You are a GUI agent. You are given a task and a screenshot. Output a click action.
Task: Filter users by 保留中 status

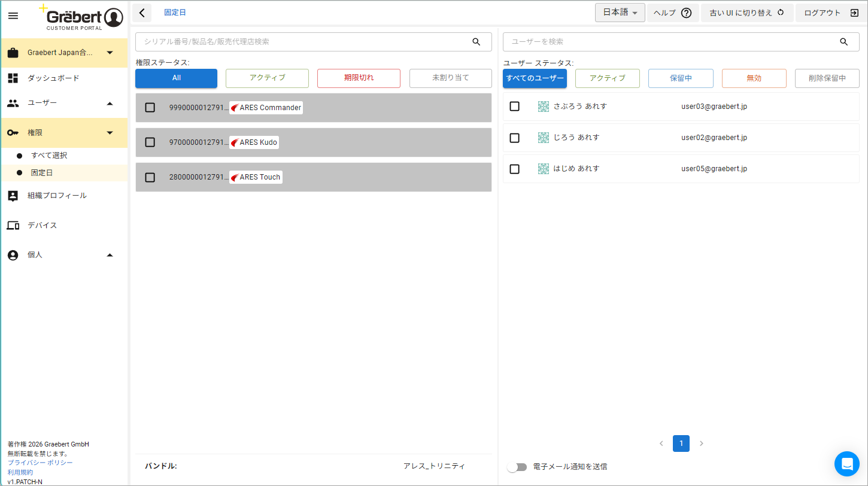click(681, 78)
